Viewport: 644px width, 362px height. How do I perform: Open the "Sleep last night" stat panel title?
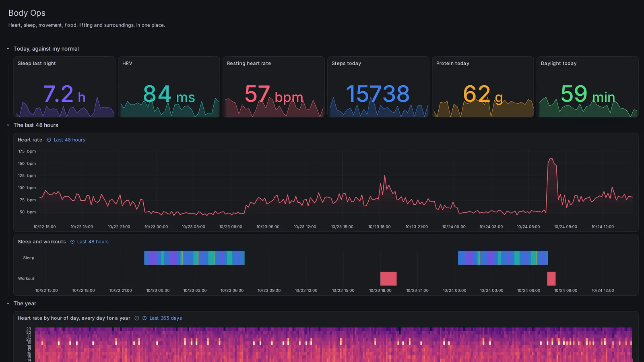[37, 64]
